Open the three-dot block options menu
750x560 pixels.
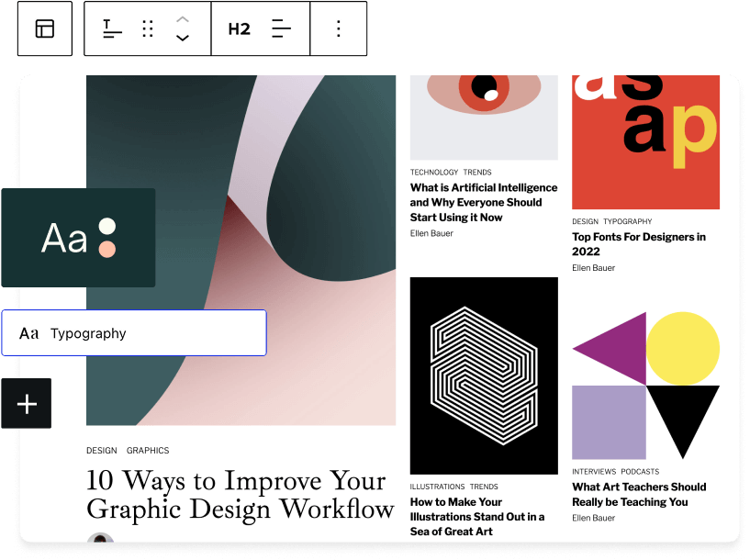click(x=338, y=28)
